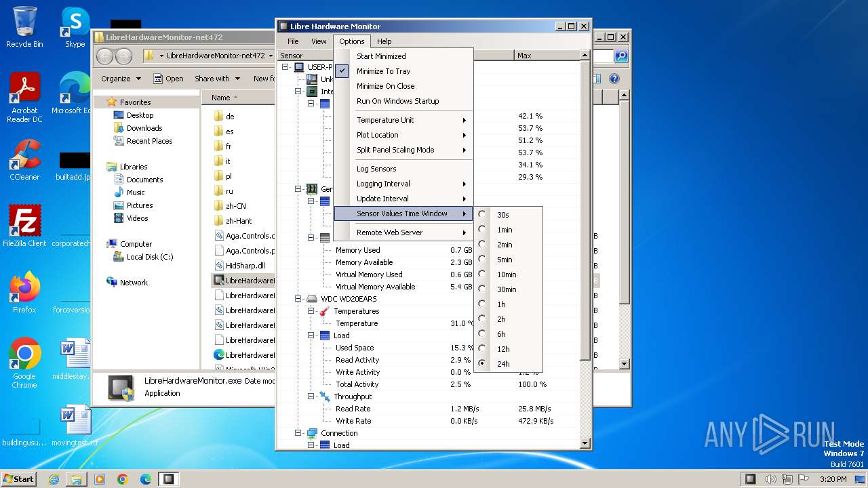Open the View menu
Viewport: 868px width, 488px height.
(319, 41)
